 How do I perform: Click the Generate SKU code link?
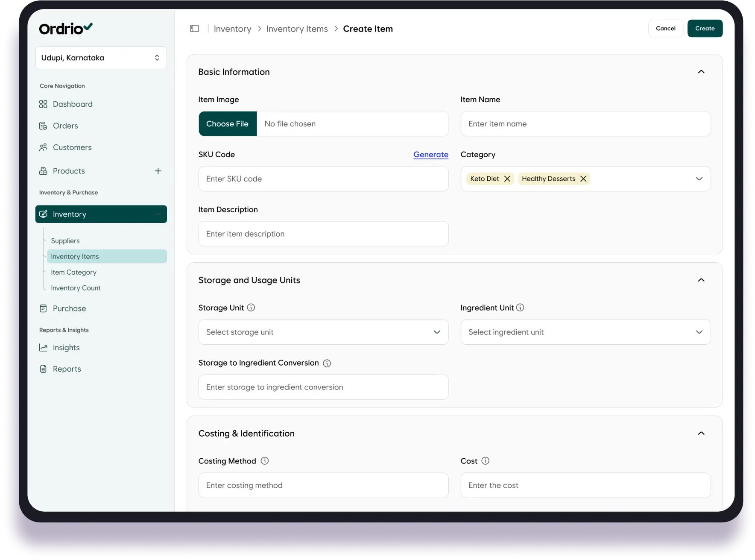pos(430,155)
